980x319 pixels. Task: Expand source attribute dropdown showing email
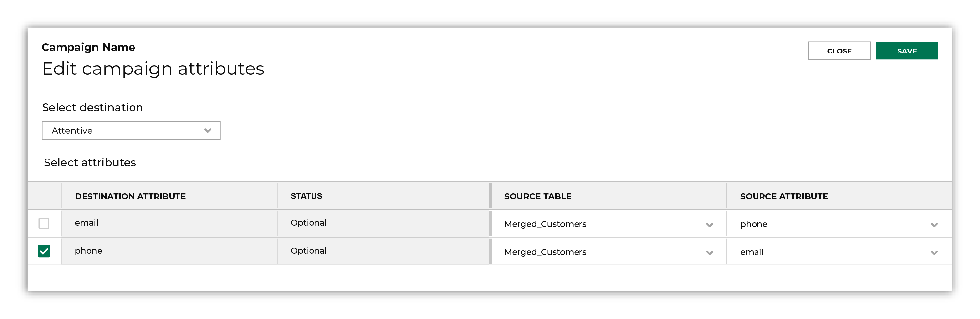(x=839, y=252)
